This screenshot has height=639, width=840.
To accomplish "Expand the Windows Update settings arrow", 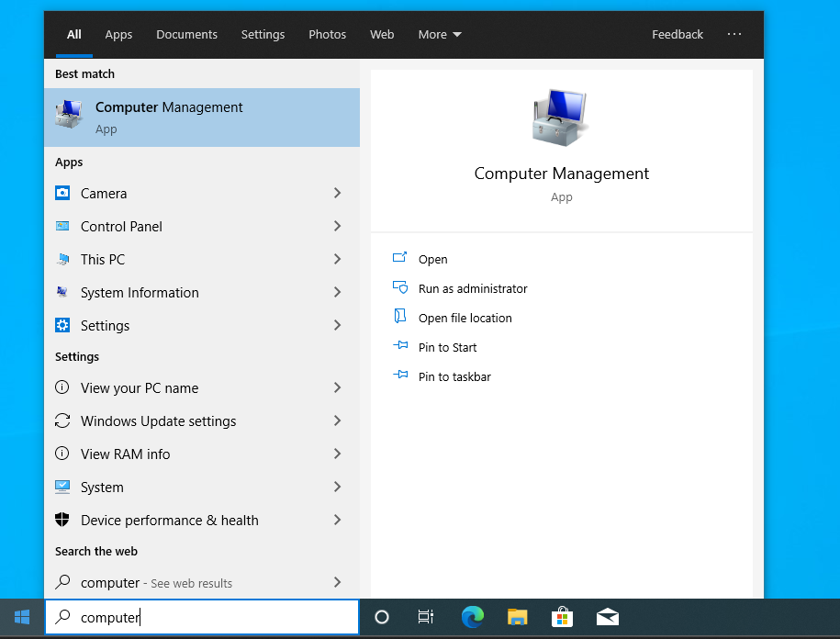I will coord(338,420).
